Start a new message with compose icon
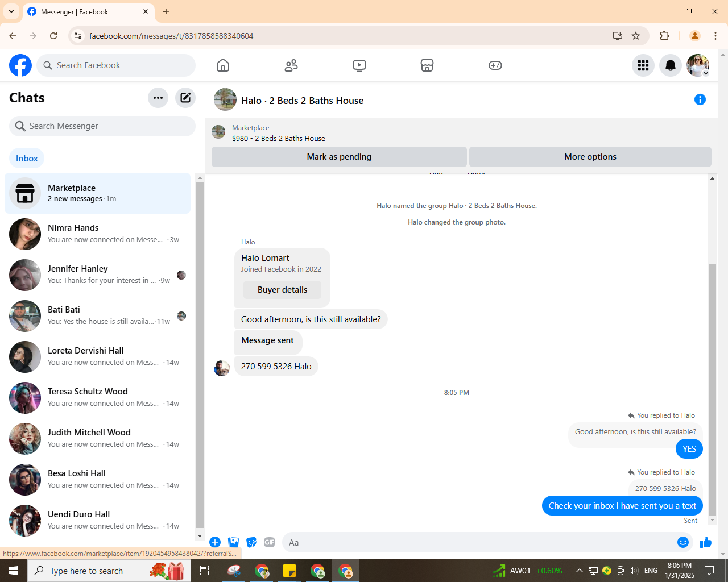 185,98
